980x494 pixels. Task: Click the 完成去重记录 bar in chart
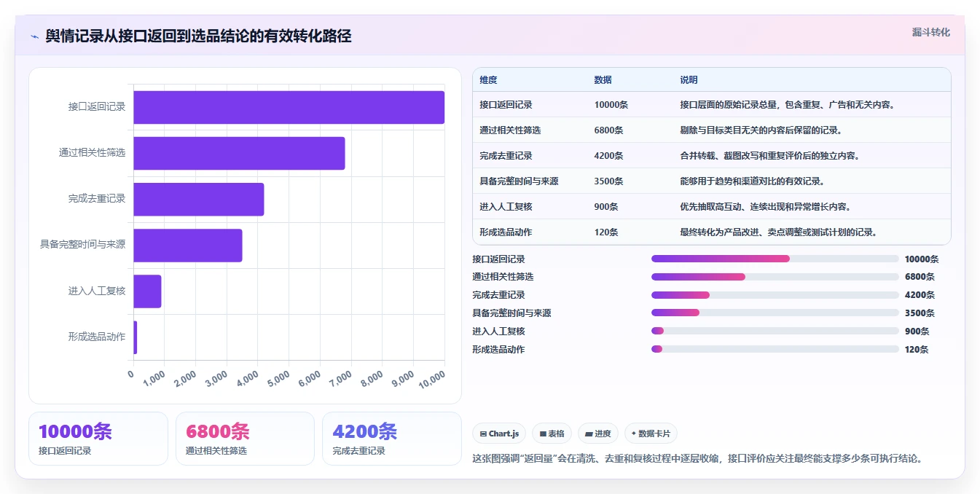199,199
